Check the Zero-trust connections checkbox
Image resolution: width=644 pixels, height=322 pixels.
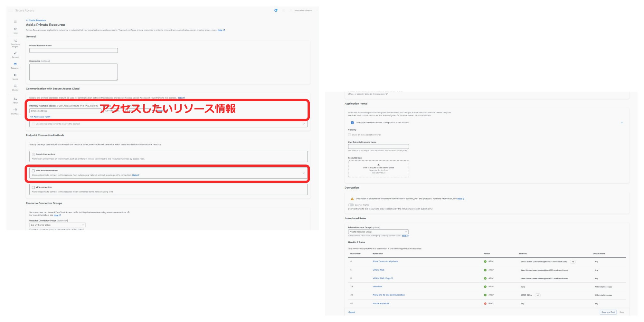click(x=33, y=171)
